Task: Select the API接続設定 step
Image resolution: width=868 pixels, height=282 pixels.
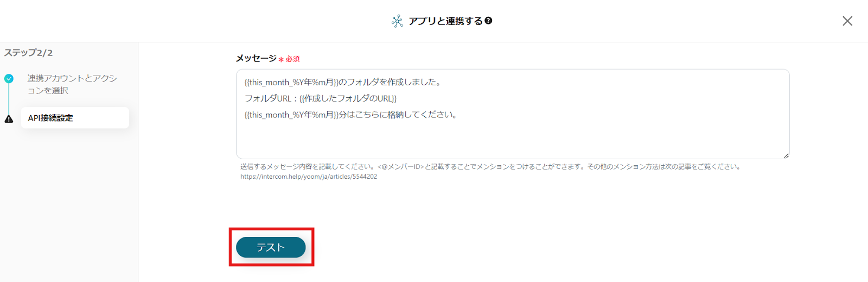Action: click(x=75, y=118)
